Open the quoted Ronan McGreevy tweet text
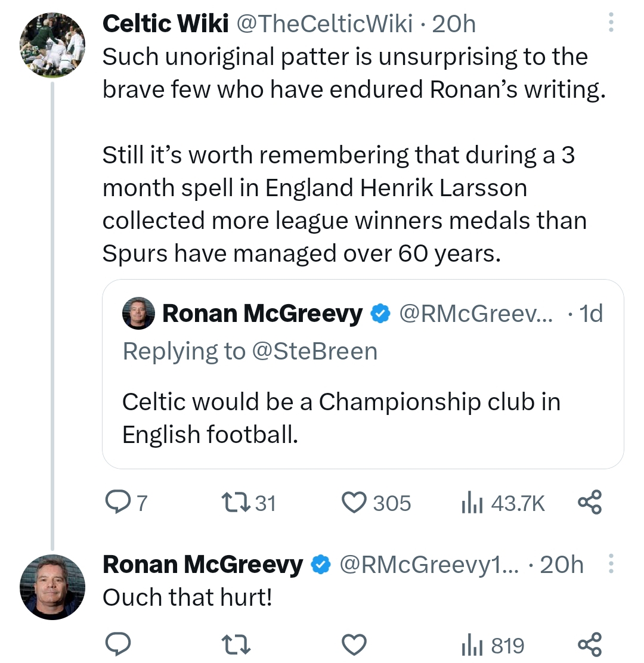 [x=340, y=418]
